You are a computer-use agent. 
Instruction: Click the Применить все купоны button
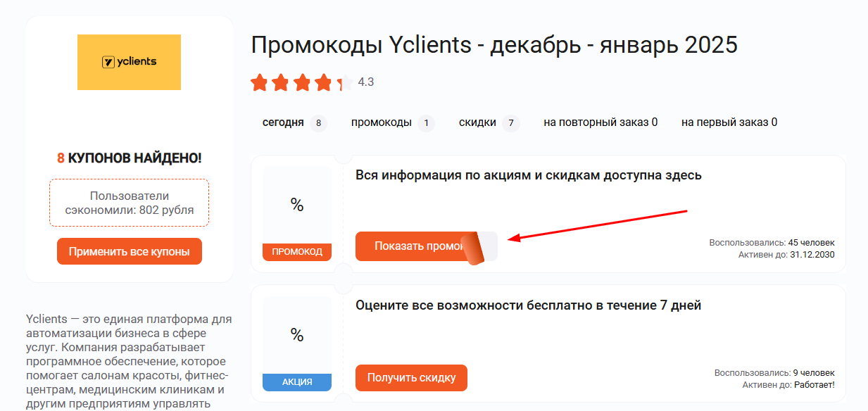click(129, 251)
